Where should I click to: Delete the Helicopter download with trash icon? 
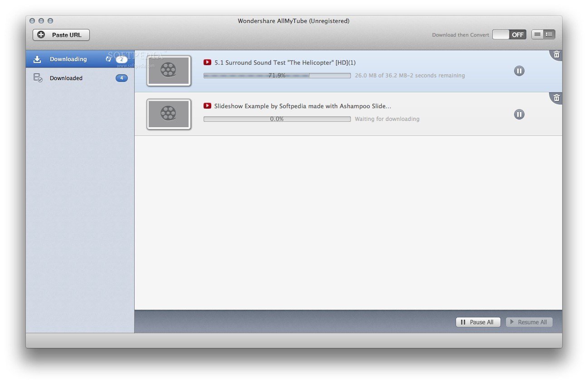coord(557,54)
